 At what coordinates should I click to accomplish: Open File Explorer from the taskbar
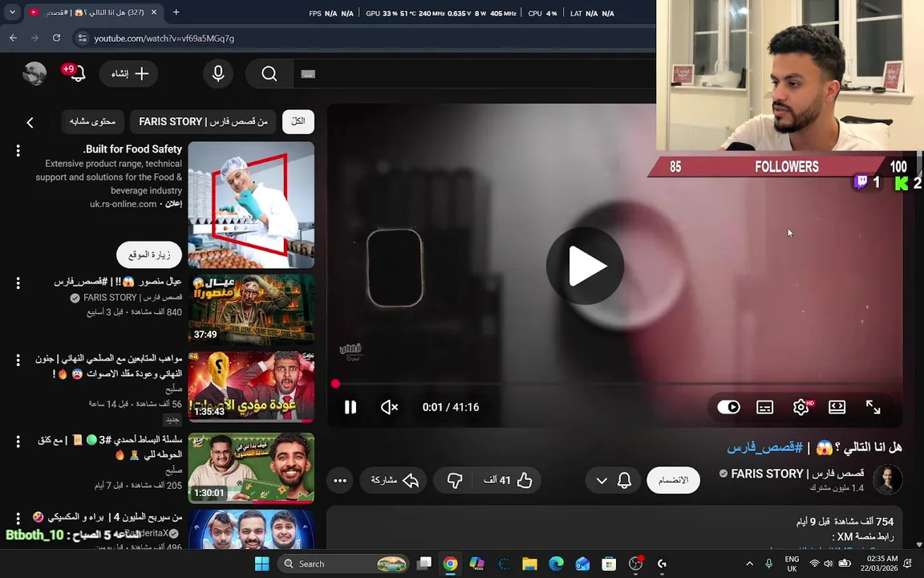[x=529, y=564]
